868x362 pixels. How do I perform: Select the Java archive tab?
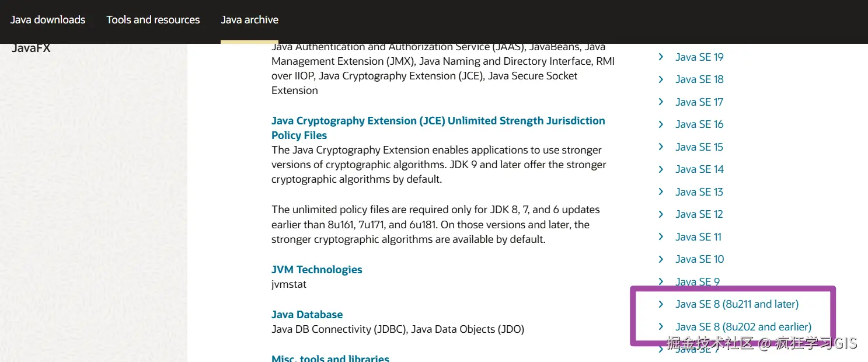(x=249, y=20)
